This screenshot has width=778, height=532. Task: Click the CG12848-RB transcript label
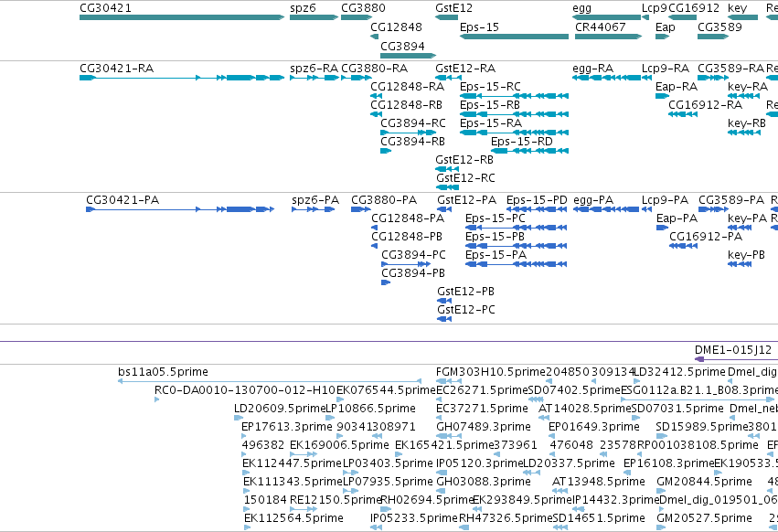pos(406,105)
